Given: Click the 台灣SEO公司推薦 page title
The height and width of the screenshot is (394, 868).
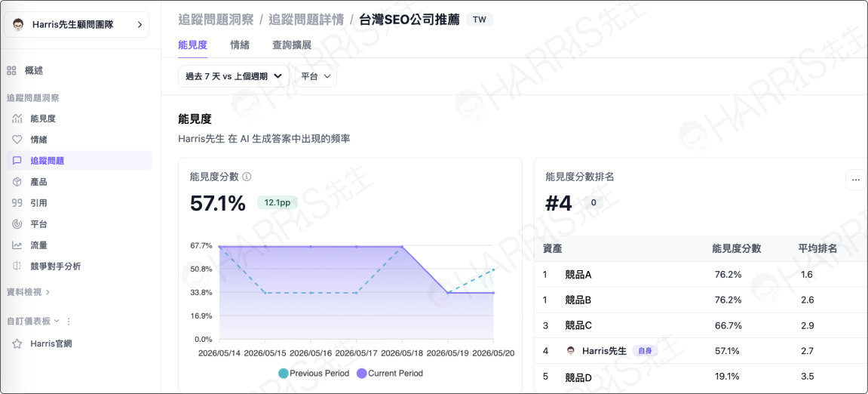Looking at the screenshot, I should click(x=409, y=20).
